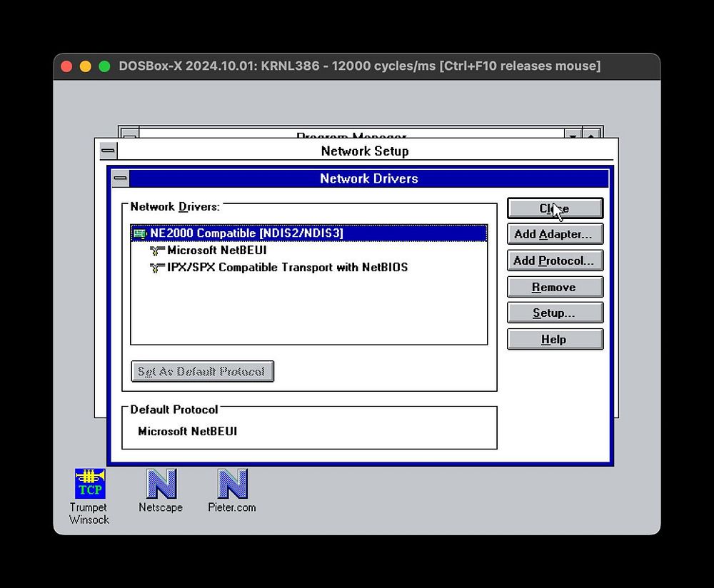Image resolution: width=714 pixels, height=588 pixels.
Task: Click Set As Default Protocol button
Action: click(203, 371)
